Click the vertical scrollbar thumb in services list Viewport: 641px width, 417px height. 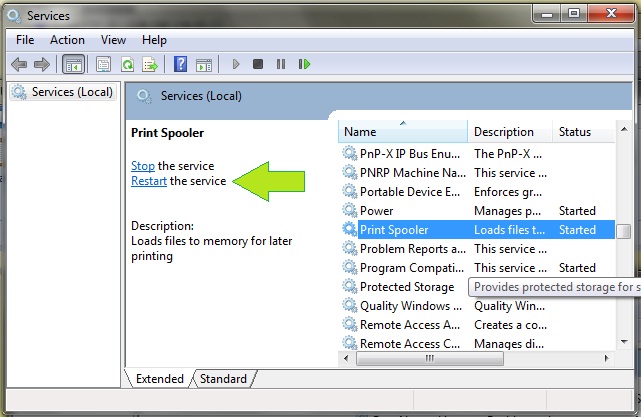coord(623,231)
